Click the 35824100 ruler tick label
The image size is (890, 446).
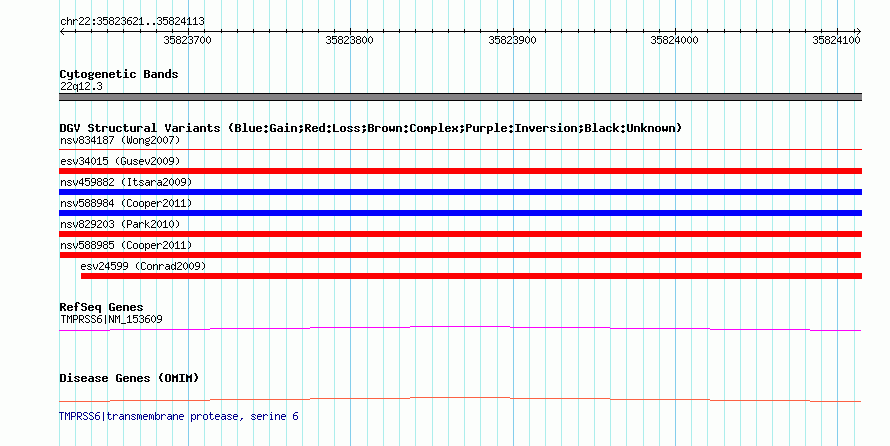(836, 40)
